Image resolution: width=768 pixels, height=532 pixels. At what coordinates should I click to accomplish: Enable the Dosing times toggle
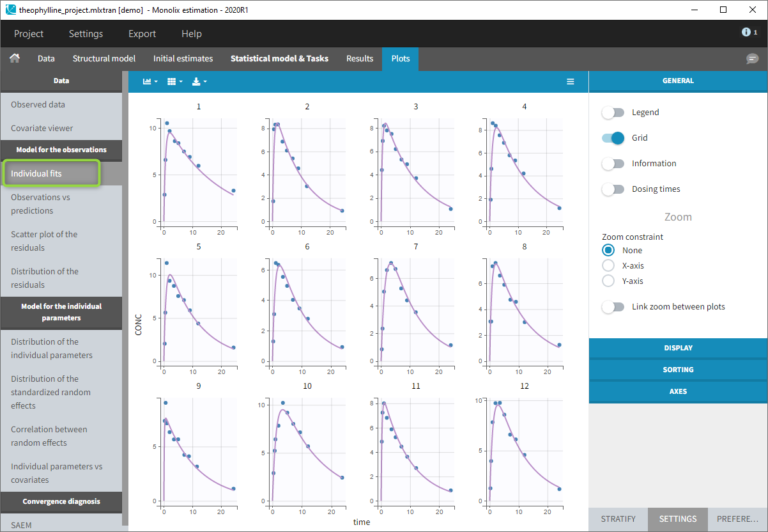(612, 188)
